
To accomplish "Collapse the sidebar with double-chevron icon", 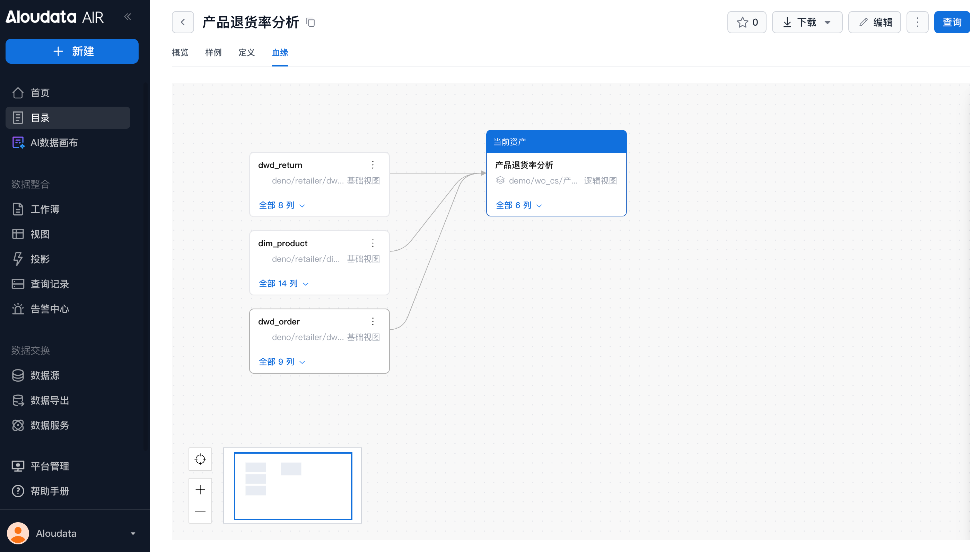I will [128, 17].
